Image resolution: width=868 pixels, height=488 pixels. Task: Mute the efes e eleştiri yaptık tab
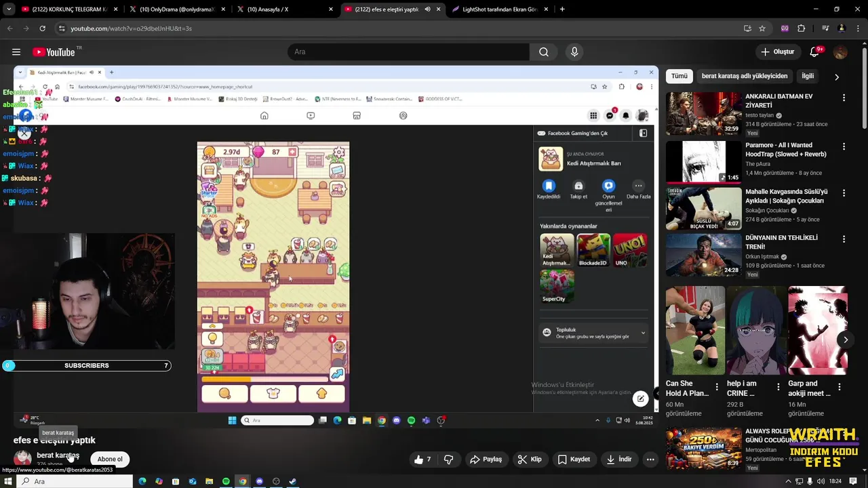pyautogui.click(x=428, y=9)
